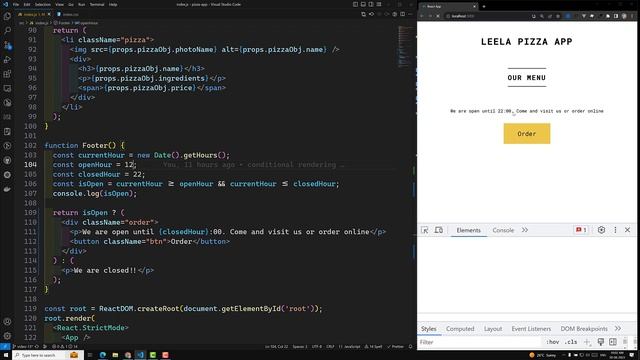This screenshot has height=360, width=640.
Task: Click the yellow Order button
Action: tap(527, 133)
